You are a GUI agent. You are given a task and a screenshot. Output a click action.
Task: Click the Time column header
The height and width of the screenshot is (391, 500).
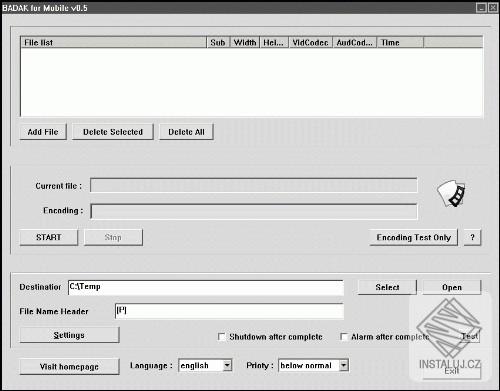tap(400, 42)
